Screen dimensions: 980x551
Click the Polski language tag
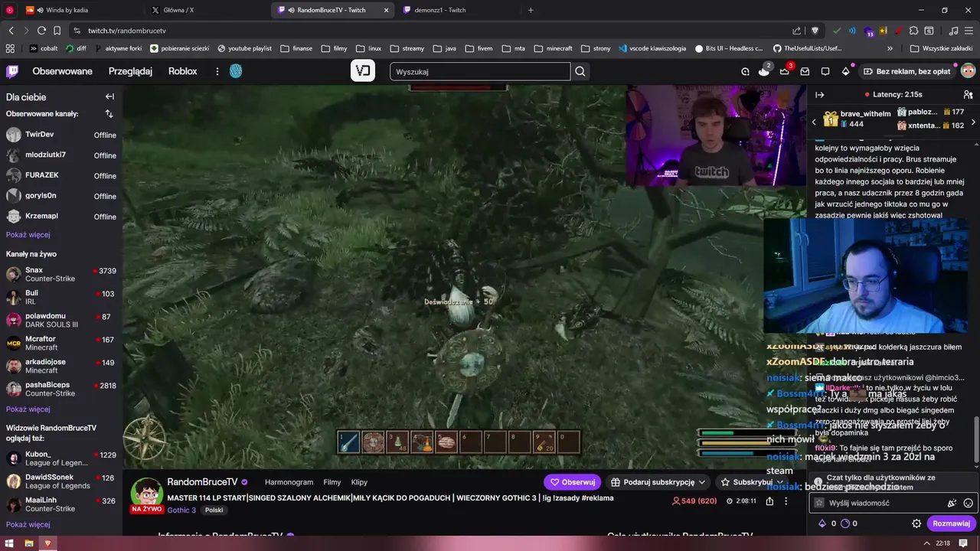214,510
